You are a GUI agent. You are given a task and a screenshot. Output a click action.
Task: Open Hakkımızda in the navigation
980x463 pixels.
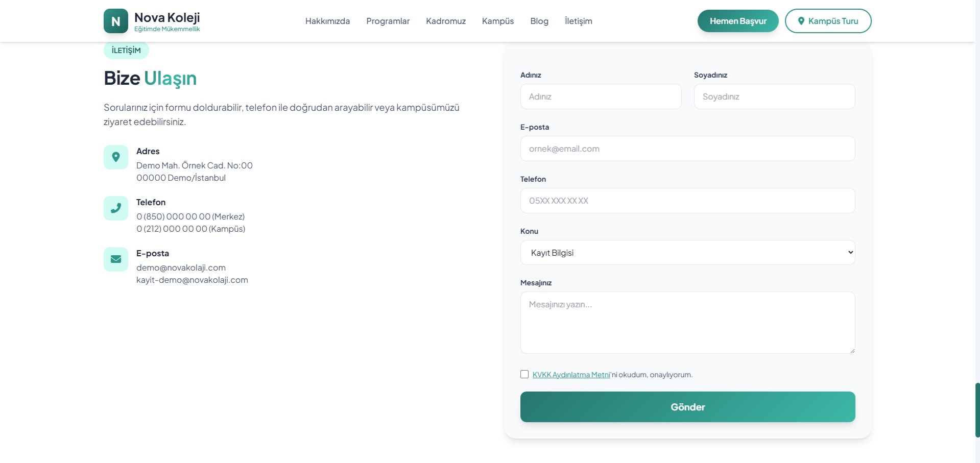(x=327, y=21)
